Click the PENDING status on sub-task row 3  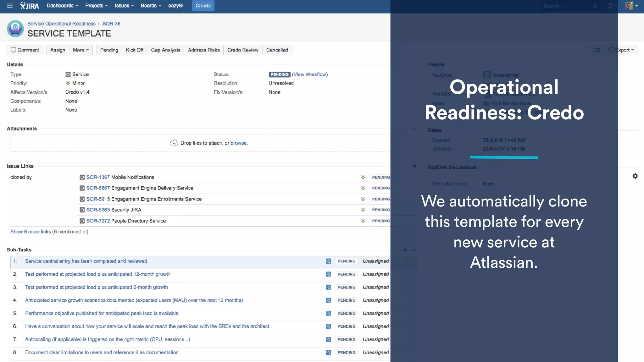[x=347, y=287]
